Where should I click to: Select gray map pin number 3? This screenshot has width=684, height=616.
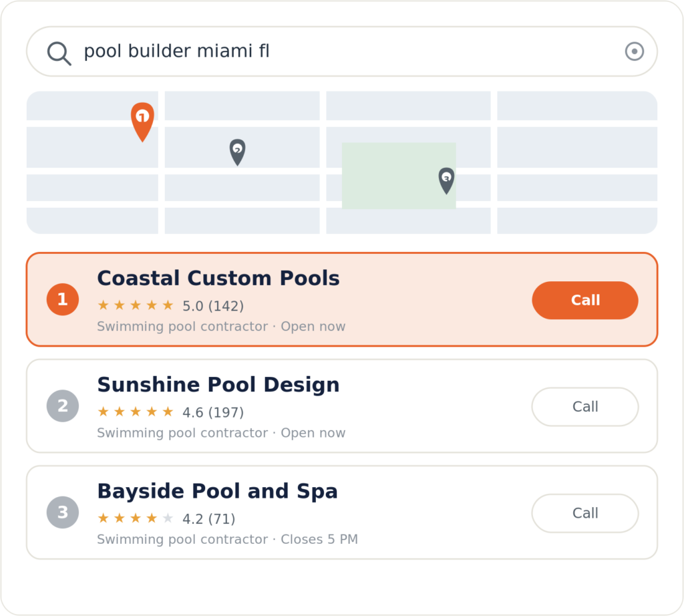[x=446, y=180]
